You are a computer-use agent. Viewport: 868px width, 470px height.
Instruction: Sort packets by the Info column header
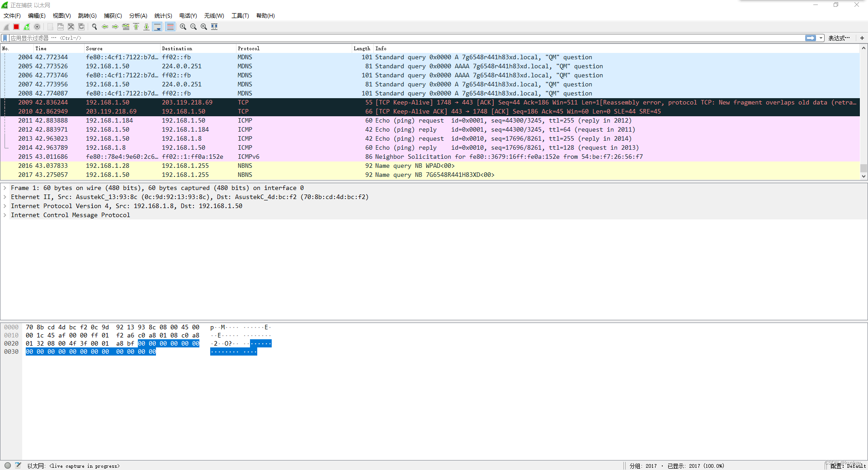[x=617, y=48]
